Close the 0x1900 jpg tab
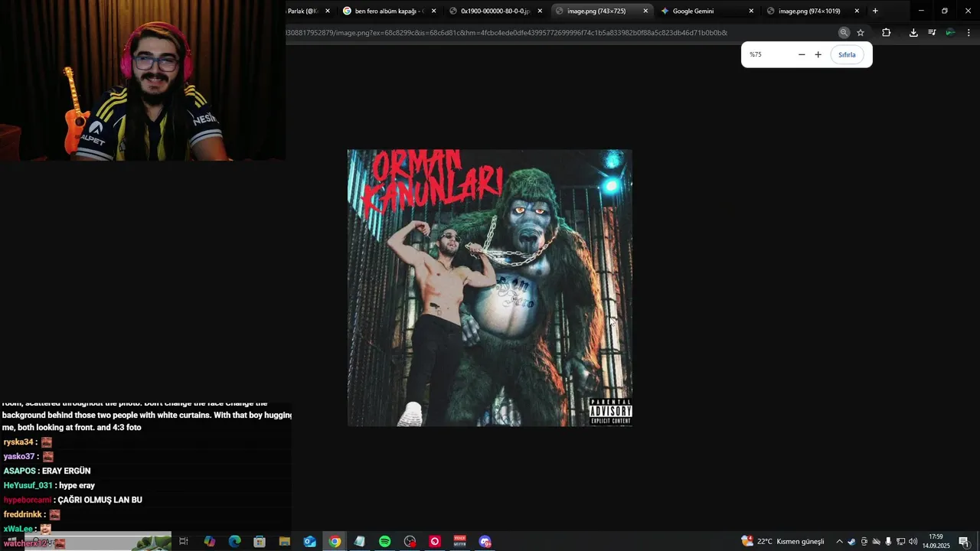Image resolution: width=980 pixels, height=551 pixels. point(540,11)
